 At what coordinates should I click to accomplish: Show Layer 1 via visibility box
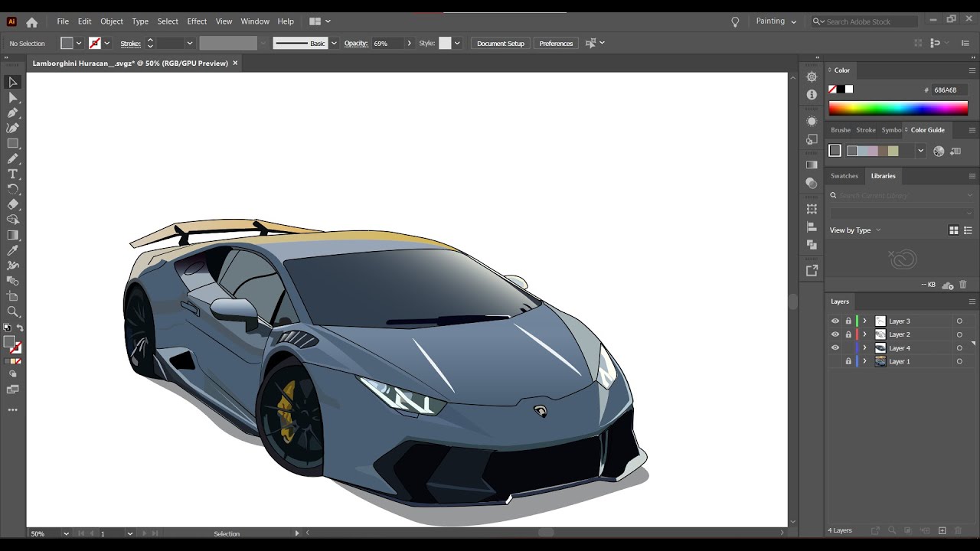[x=835, y=361]
